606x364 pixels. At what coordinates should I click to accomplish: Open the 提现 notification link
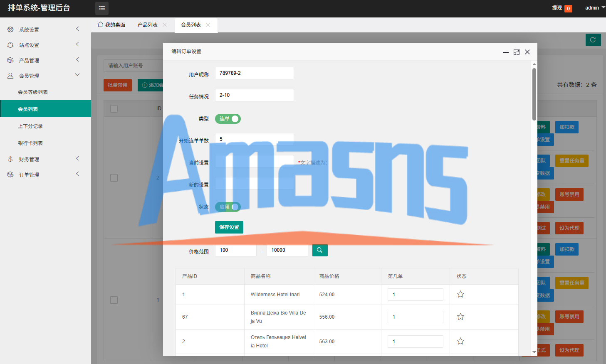tap(562, 8)
